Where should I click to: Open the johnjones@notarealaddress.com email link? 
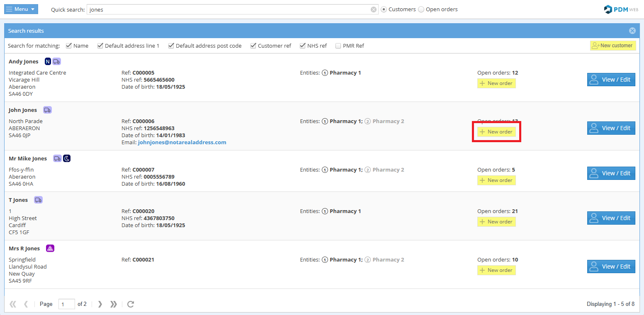[182, 143]
